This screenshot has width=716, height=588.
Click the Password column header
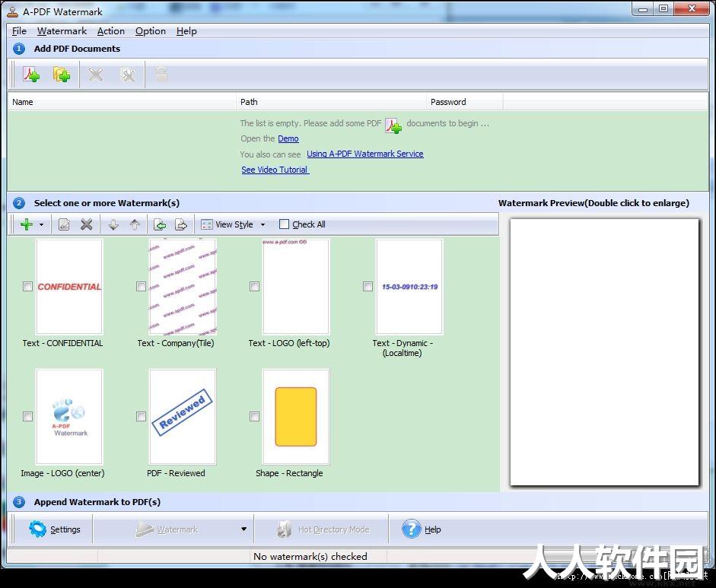464,102
